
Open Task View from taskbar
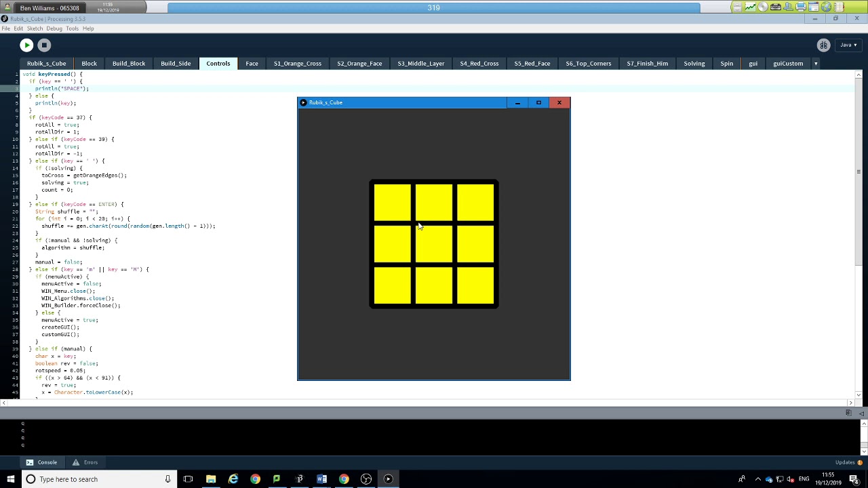188,479
